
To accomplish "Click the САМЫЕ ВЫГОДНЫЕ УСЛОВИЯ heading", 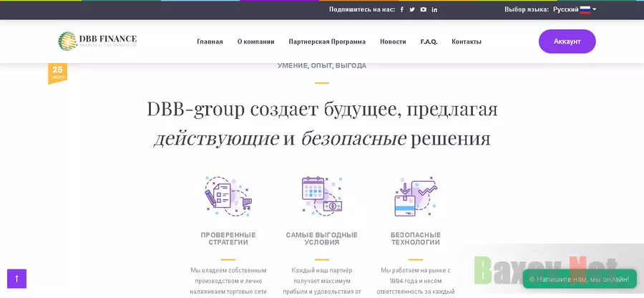I will (322, 239).
